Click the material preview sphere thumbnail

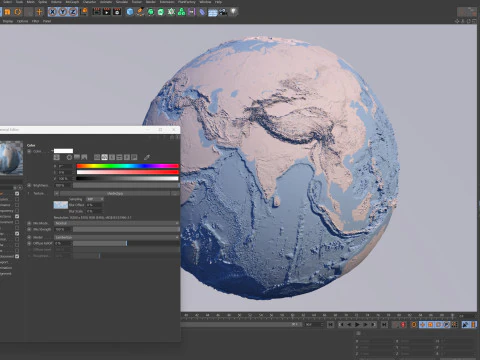tap(11, 158)
